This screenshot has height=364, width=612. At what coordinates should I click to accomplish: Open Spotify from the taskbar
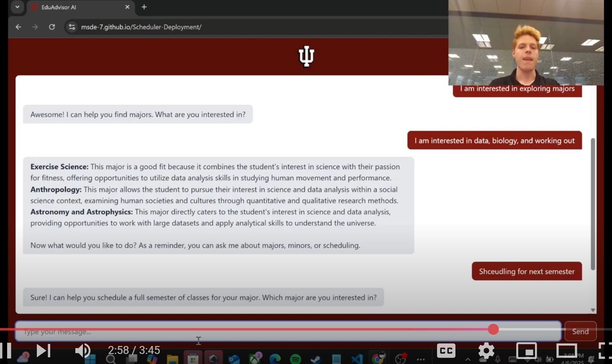[x=296, y=359]
